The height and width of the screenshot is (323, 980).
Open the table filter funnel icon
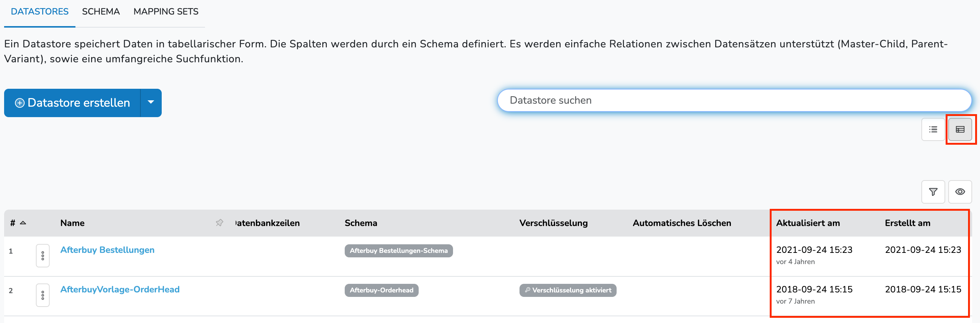click(933, 192)
